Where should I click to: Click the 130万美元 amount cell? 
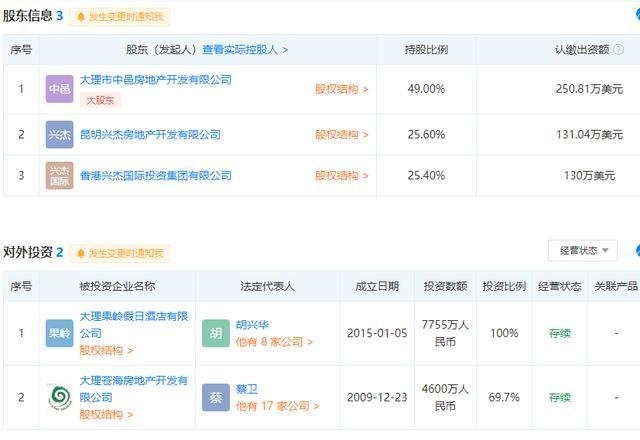pos(589,176)
